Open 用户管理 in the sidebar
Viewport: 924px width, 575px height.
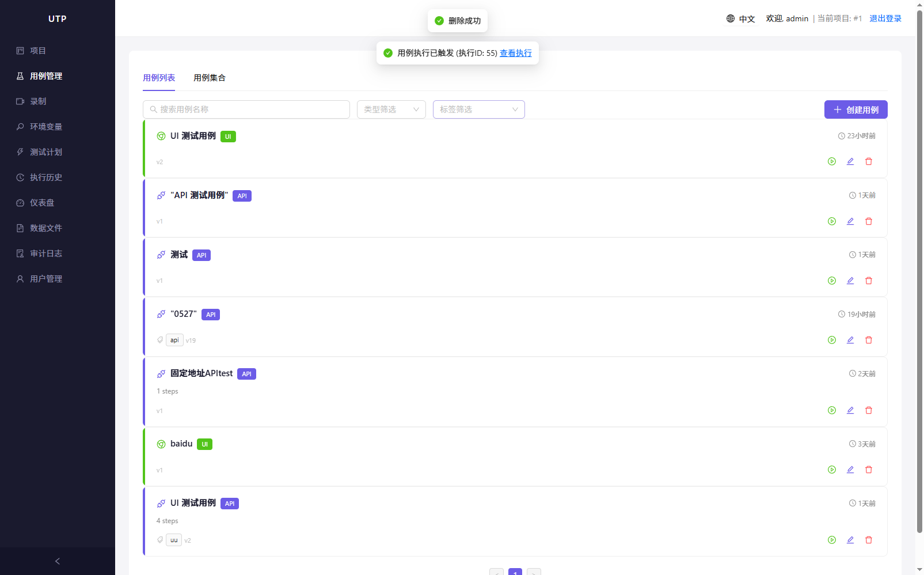click(58, 279)
